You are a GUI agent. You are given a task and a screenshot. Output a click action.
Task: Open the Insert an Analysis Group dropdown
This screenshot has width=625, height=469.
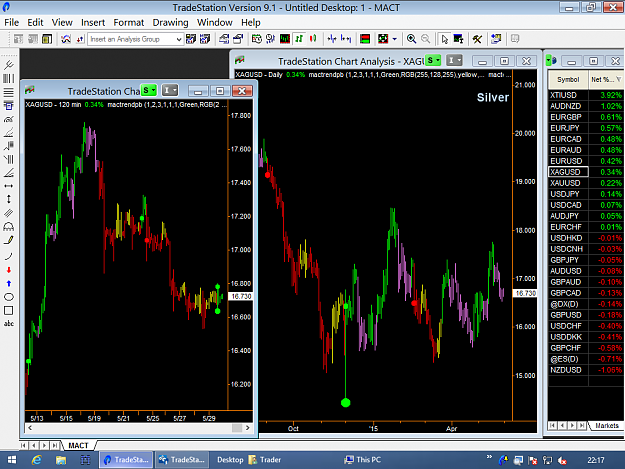click(x=179, y=39)
